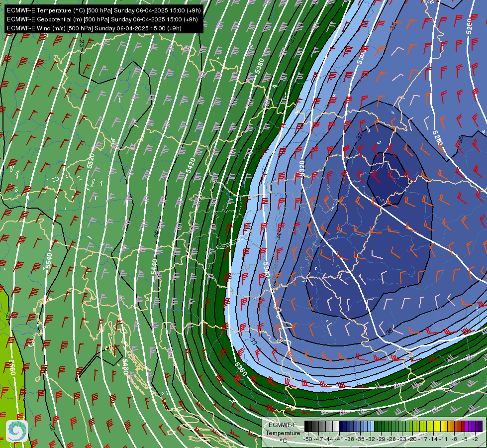Click the 5340 geopotential contour label
Viewport: 487px width, 448px height.
pyautogui.click(x=266, y=269)
